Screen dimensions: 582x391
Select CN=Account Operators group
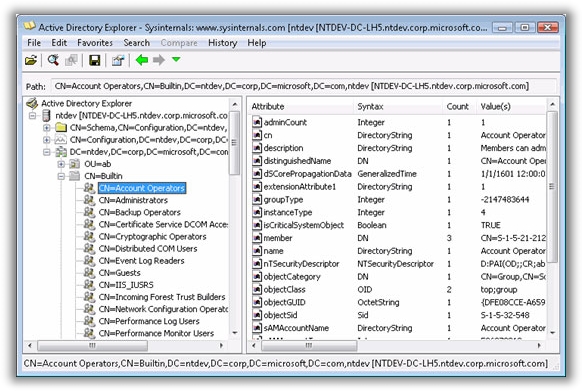pos(142,188)
